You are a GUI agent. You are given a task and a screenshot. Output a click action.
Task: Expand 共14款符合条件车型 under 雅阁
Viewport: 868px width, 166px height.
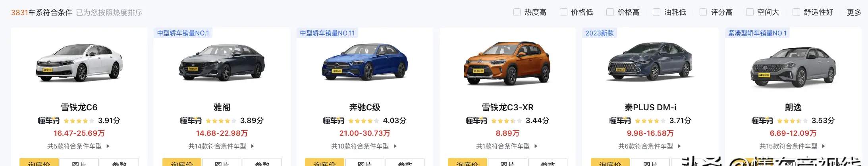(x=221, y=146)
